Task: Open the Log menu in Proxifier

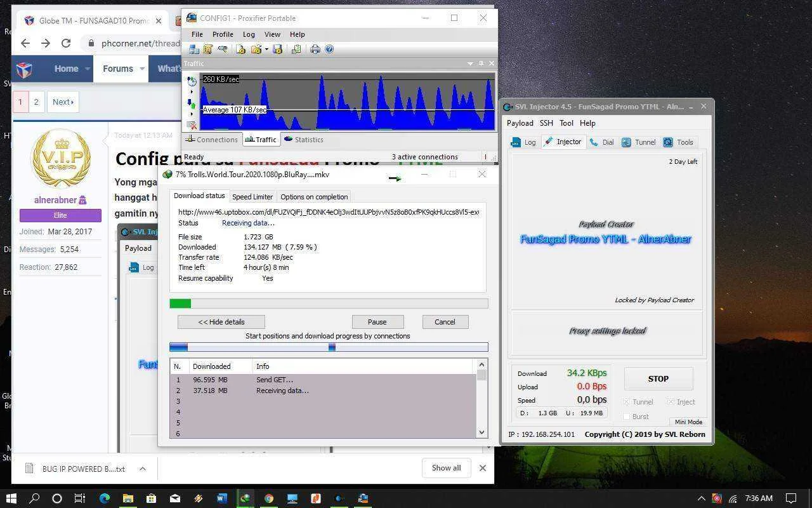Action: [x=249, y=34]
